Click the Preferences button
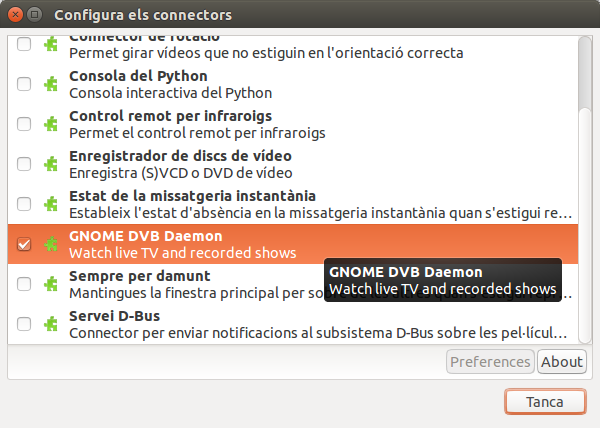This screenshot has width=600, height=428. [490, 362]
